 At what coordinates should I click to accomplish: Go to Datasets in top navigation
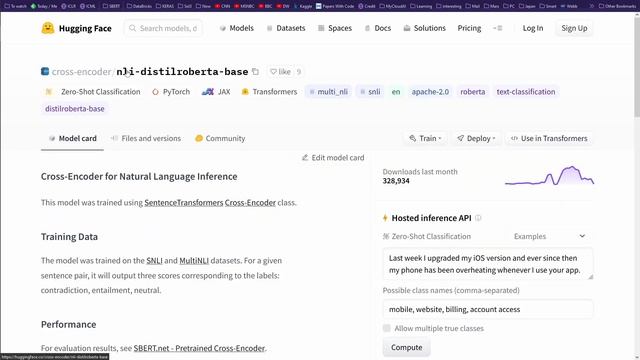click(x=286, y=28)
